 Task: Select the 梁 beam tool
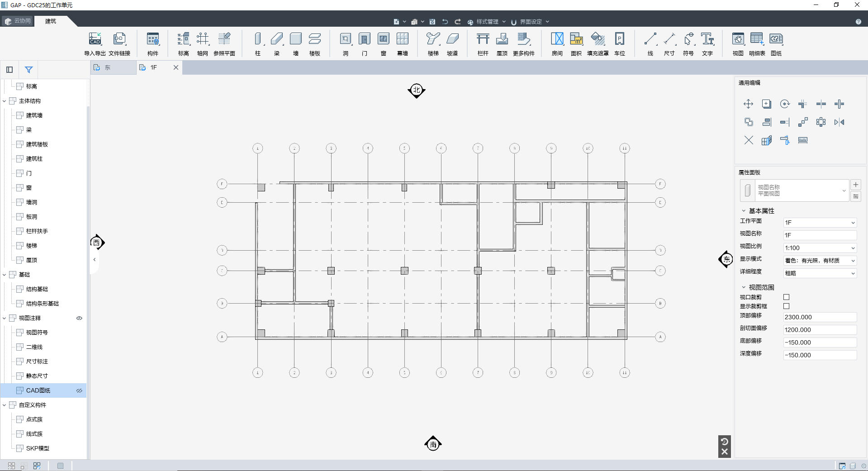coord(277,44)
